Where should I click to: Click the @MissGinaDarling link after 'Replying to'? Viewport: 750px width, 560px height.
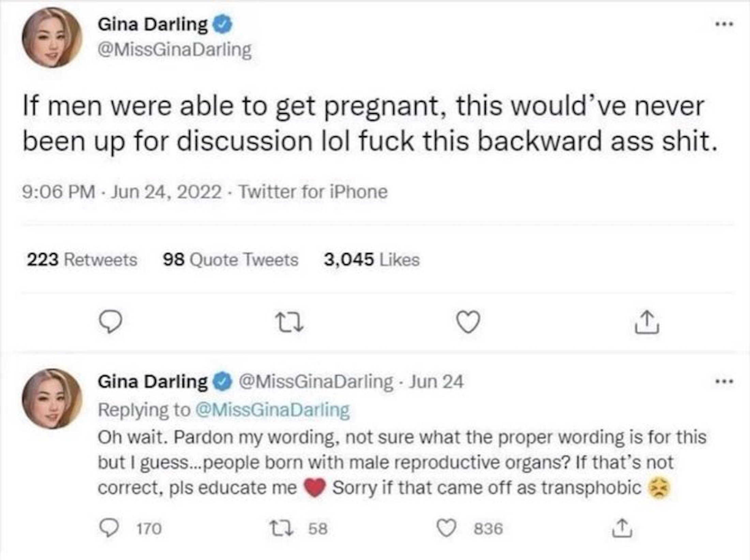[x=272, y=409]
